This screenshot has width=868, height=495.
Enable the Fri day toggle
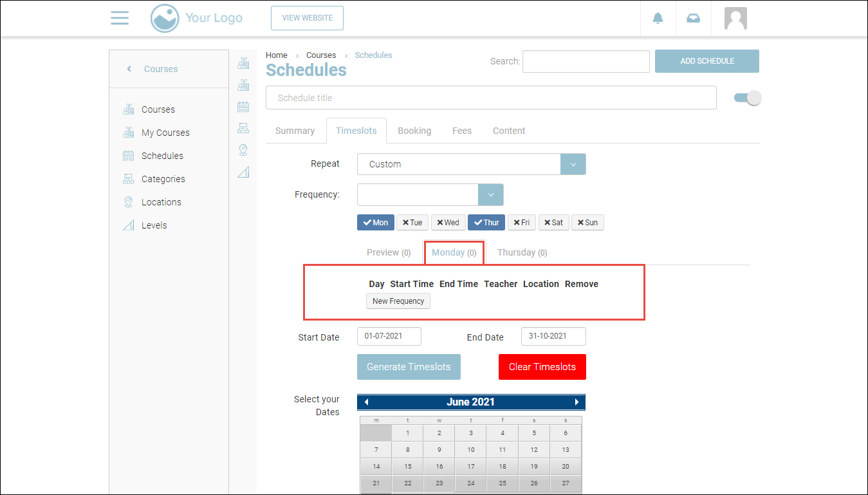tap(522, 223)
